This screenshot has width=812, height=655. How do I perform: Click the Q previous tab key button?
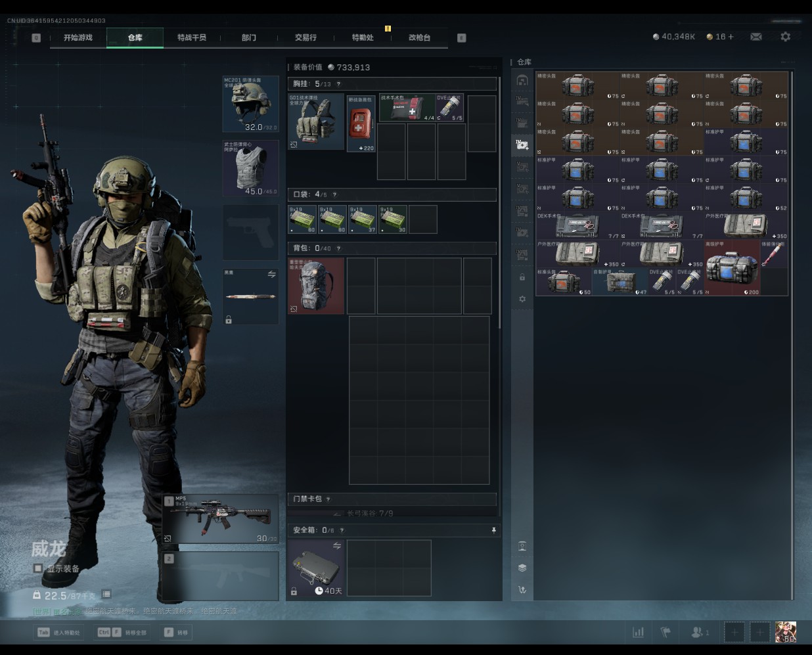[36, 38]
